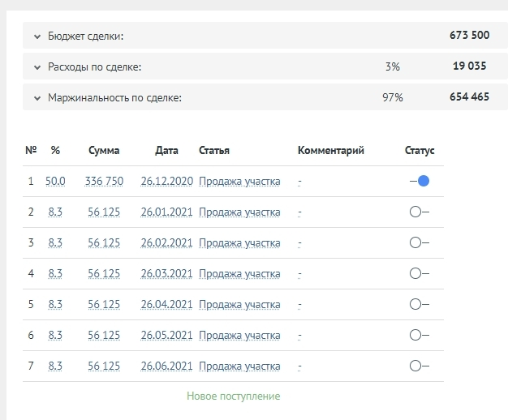Edit the comment dash in row 2
The image size is (508, 420).
[299, 212]
